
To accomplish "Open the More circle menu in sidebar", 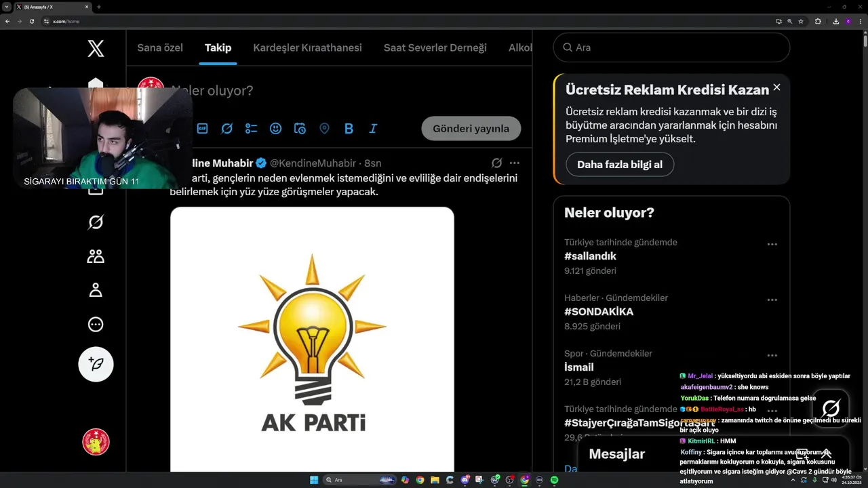I will pyautogui.click(x=96, y=325).
